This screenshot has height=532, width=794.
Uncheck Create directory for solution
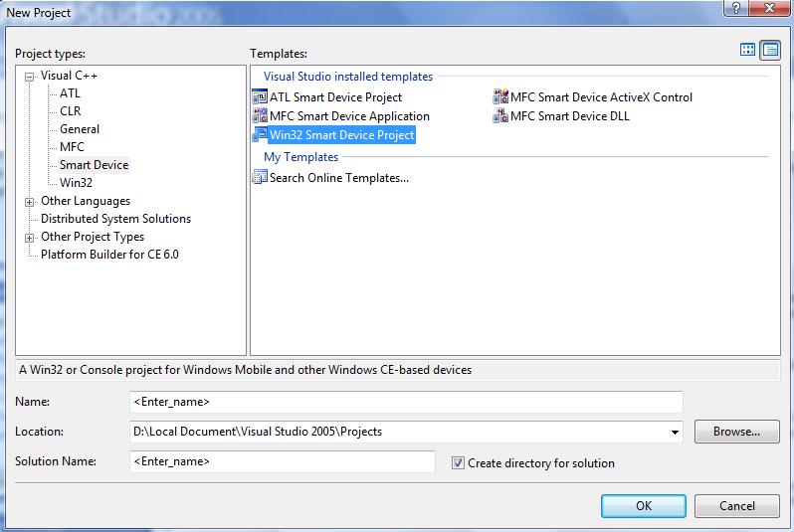click(x=458, y=462)
